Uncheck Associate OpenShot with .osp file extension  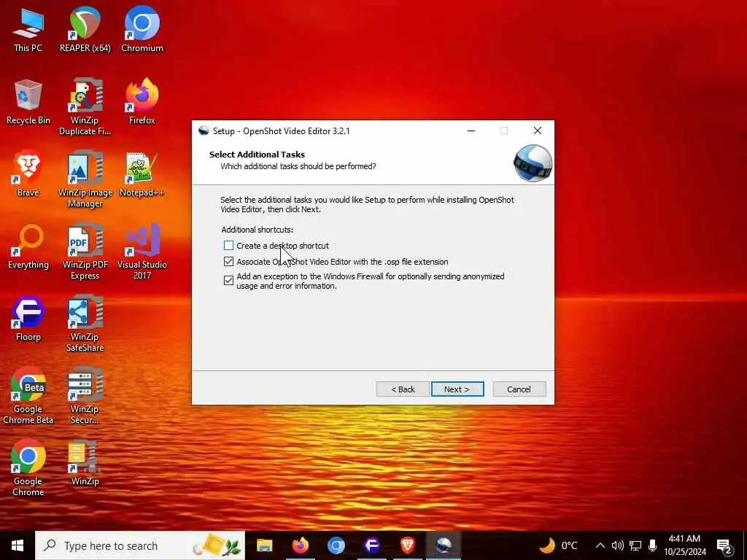coord(228,262)
